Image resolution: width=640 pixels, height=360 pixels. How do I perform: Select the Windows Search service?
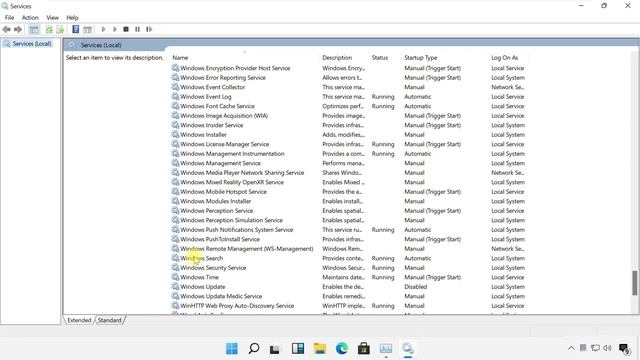tap(202, 258)
